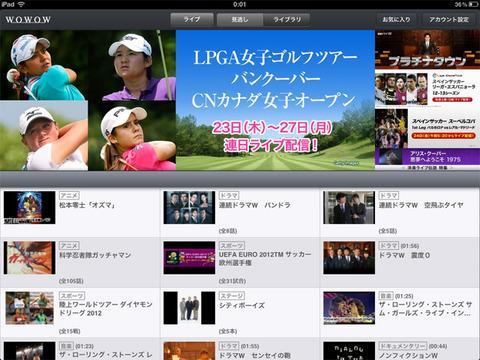Tap (全8話) under パンドラ
The height and width of the screenshot is (360, 480).
click(228, 231)
